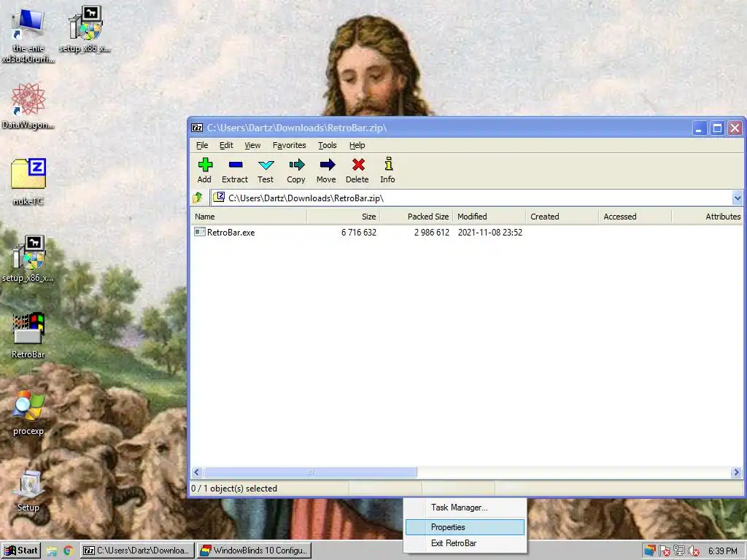This screenshot has height=560, width=747.
Task: Open the View menu
Action: (x=252, y=145)
